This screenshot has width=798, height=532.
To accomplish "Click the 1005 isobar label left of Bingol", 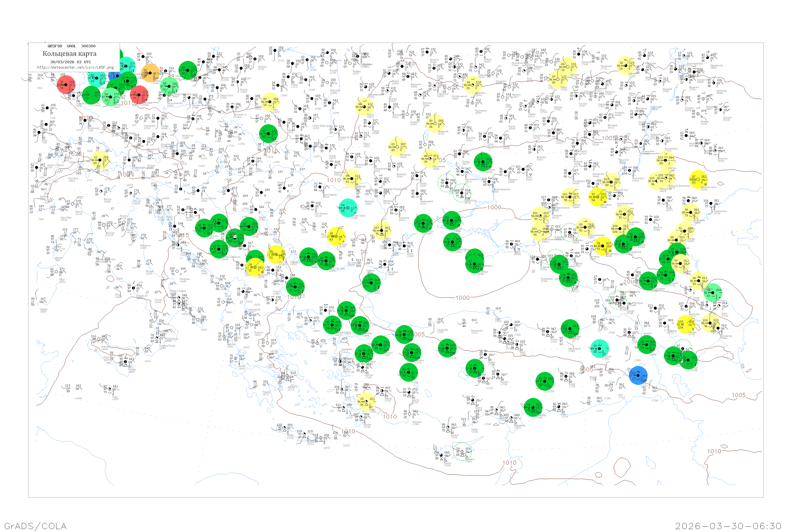I will [x=587, y=369].
